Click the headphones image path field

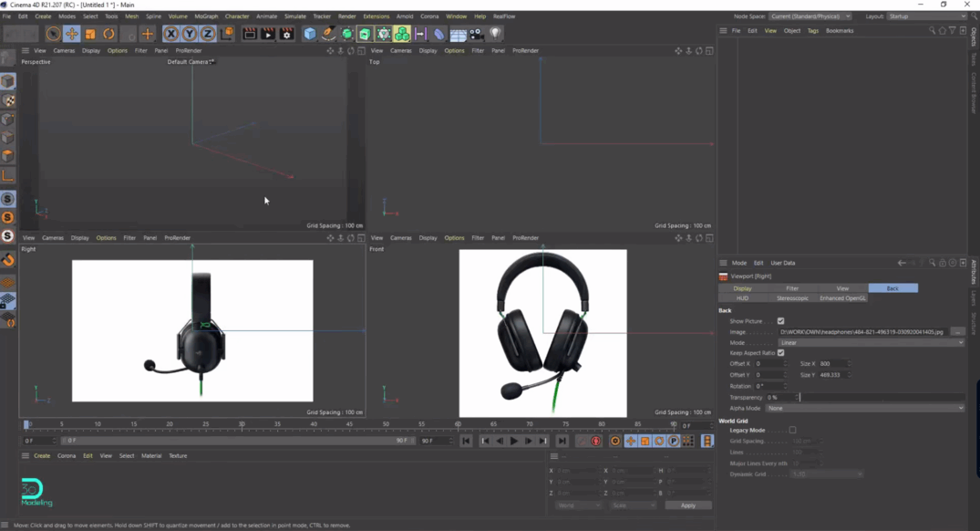(x=861, y=331)
